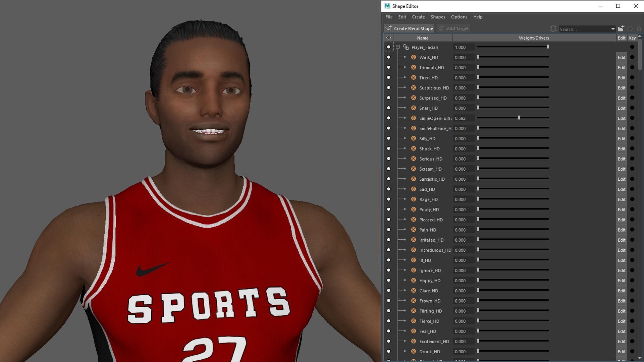Image resolution: width=644 pixels, height=362 pixels.
Task: Click the target icon for Rage_HD
Action: click(414, 199)
